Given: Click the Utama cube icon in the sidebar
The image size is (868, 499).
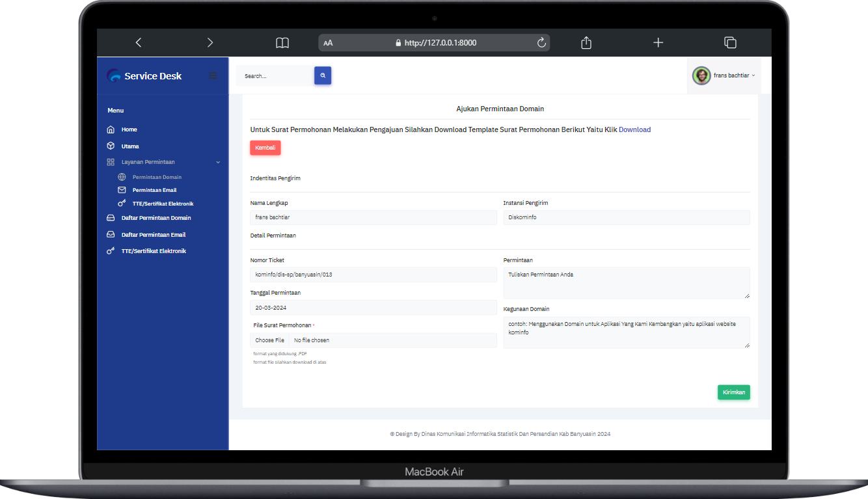Looking at the screenshot, I should pyautogui.click(x=111, y=146).
